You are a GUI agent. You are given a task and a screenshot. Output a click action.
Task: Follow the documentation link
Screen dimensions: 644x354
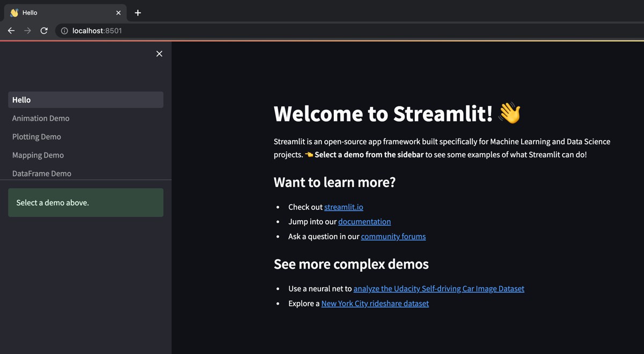[x=364, y=221]
